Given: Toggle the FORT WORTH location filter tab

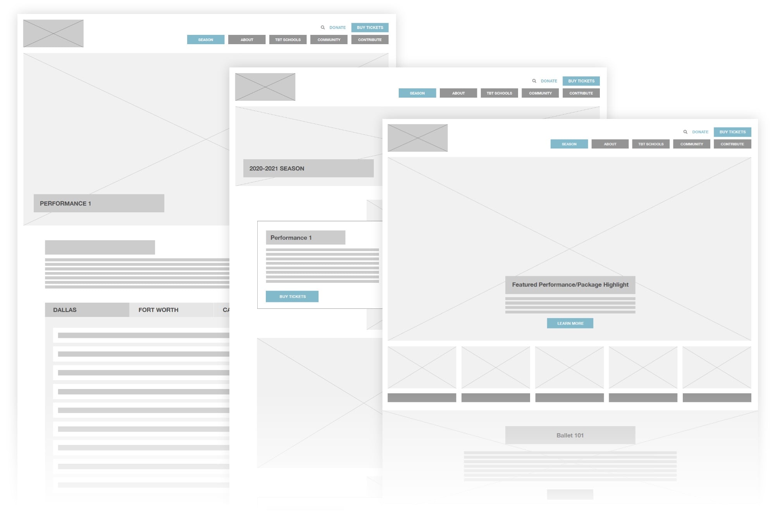Looking at the screenshot, I should (160, 309).
